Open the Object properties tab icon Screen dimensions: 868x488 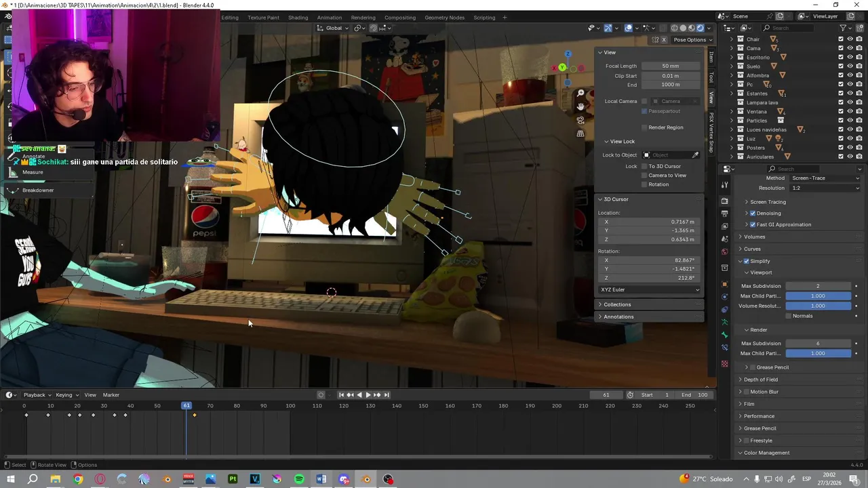(724, 284)
